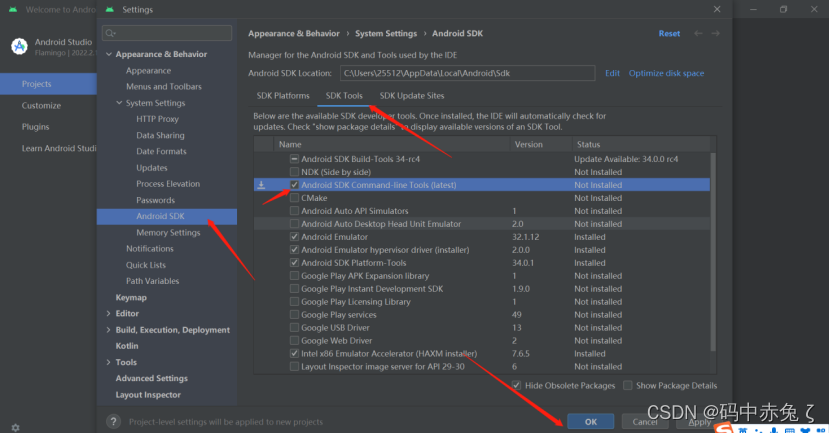Open Advanced Settings page
Screen dimensions: 830x433
152,378
